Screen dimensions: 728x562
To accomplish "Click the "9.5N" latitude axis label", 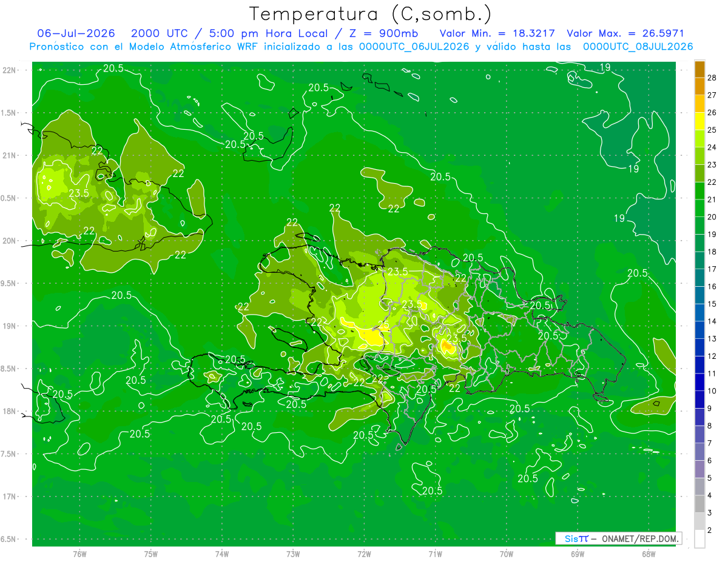I will 9,283.
